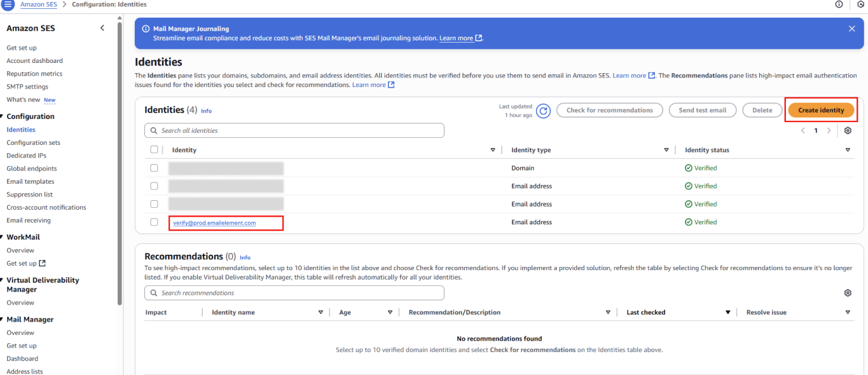Sort by Identity column arrow
868x375 pixels.
point(493,150)
